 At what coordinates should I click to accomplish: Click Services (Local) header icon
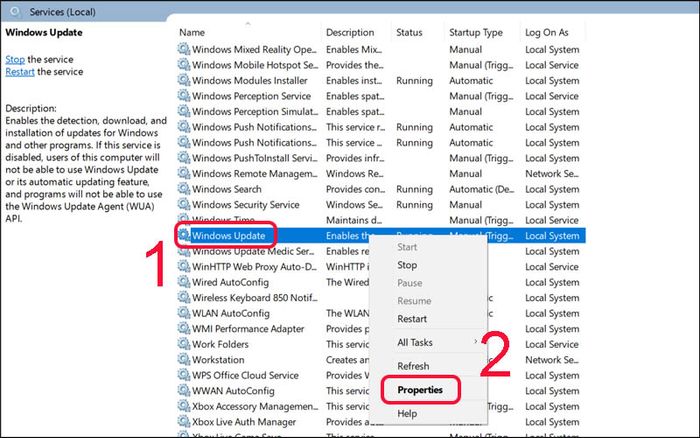tap(15, 11)
